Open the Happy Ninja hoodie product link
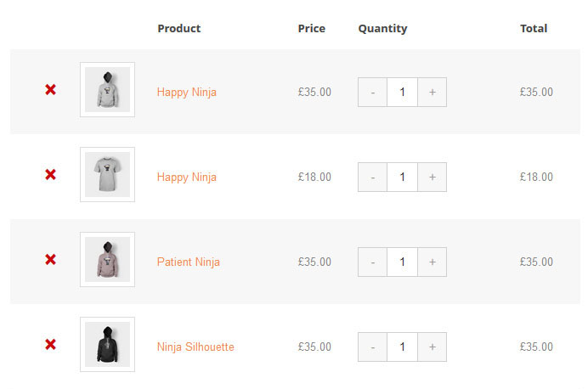Image resolution: width=588 pixels, height=389 pixels. [187, 93]
